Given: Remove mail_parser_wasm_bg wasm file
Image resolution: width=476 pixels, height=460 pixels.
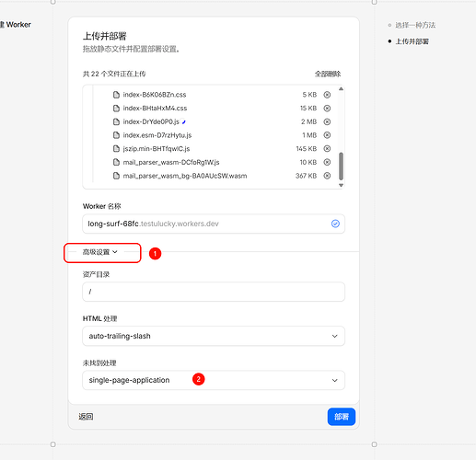Looking at the screenshot, I should coord(327,176).
